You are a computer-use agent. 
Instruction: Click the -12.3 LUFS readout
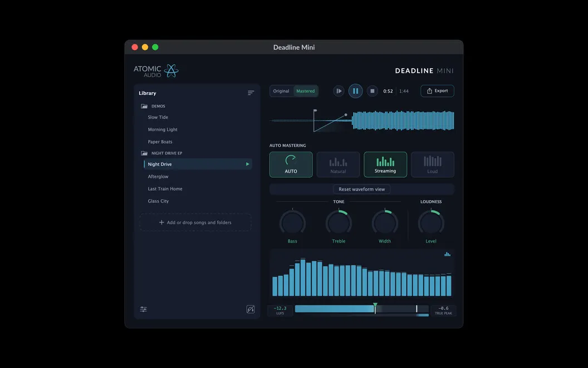coord(280,310)
